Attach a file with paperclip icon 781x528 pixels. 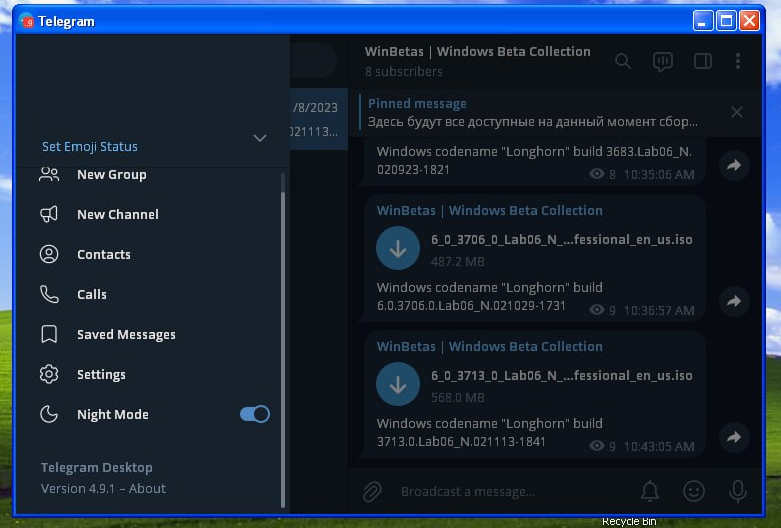coord(372,492)
